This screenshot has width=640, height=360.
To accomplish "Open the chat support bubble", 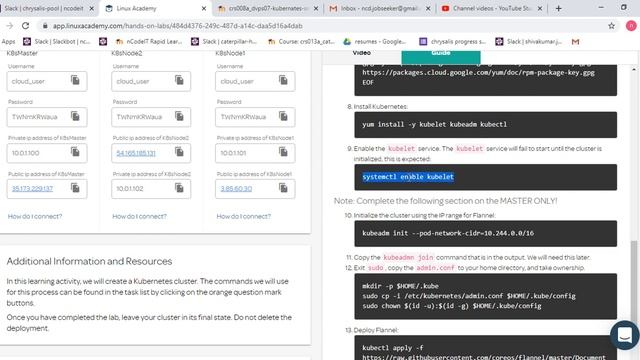I will pos(624,335).
